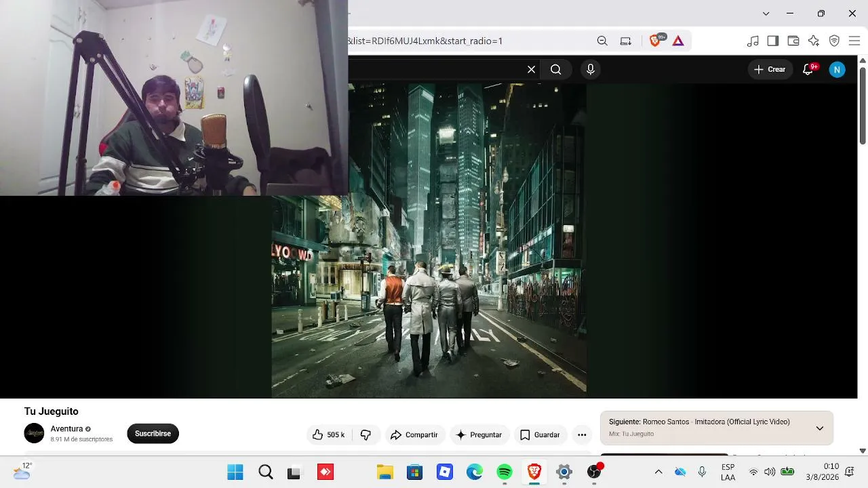Switch the ESP LAA input language

click(x=728, y=472)
